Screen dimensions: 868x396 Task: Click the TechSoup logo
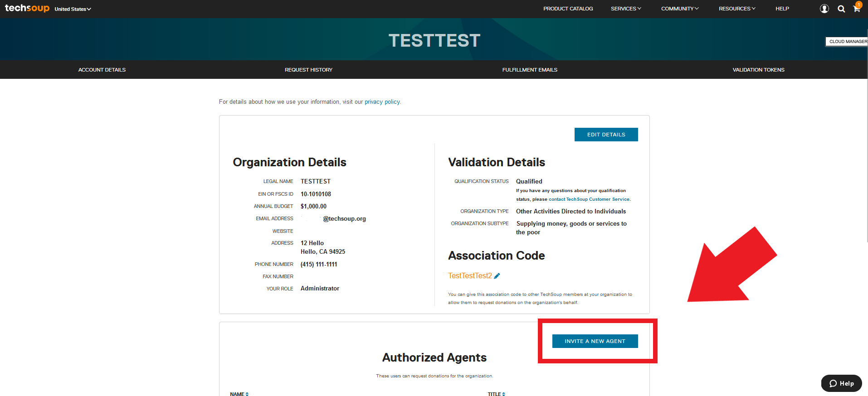[27, 8]
